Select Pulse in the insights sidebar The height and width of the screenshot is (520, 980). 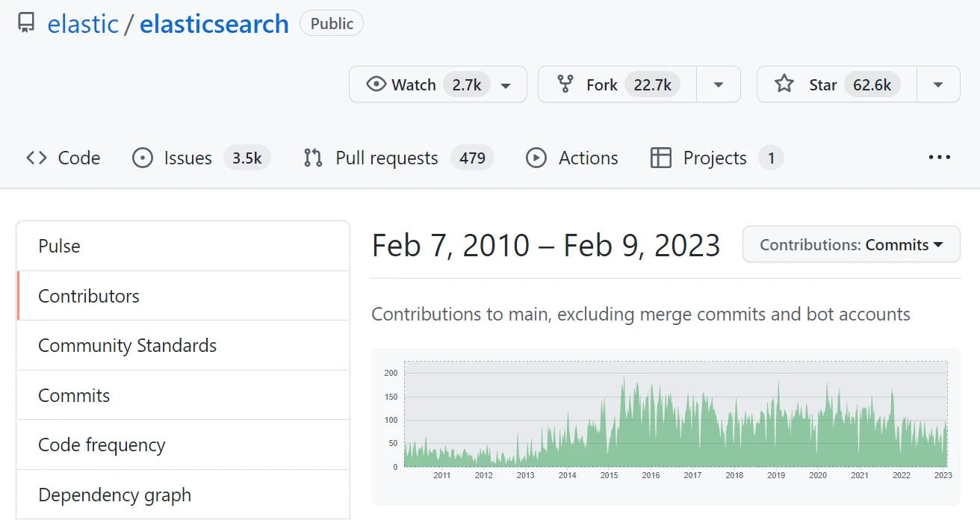60,246
